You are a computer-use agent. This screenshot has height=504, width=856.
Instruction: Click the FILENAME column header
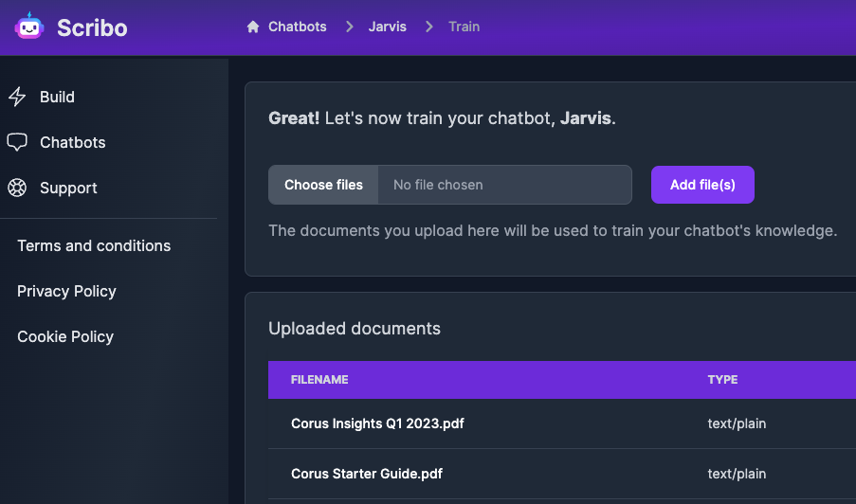[x=319, y=380]
